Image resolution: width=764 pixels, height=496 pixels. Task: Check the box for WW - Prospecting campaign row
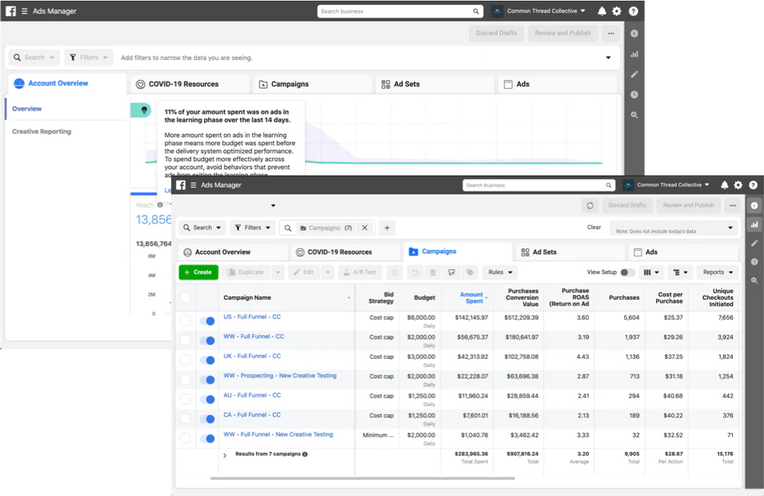[x=185, y=376]
